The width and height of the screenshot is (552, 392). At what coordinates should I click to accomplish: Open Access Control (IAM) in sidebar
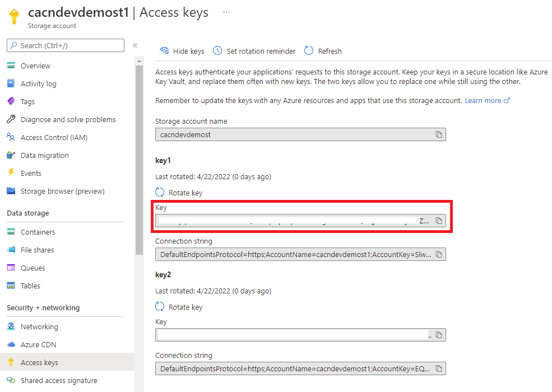click(x=54, y=137)
